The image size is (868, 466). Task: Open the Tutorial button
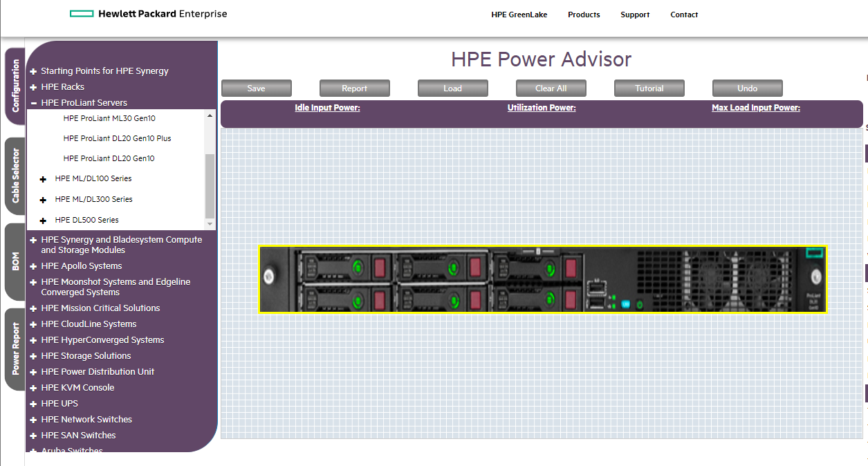pyautogui.click(x=649, y=88)
